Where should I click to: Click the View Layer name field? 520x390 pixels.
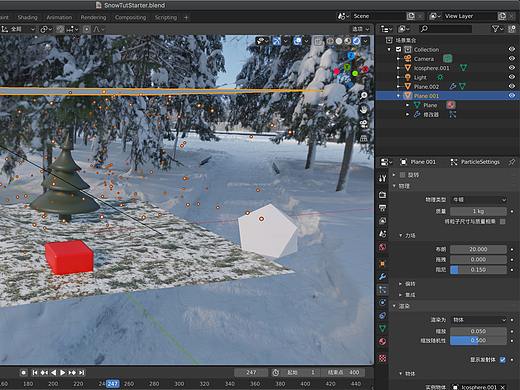tap(470, 16)
